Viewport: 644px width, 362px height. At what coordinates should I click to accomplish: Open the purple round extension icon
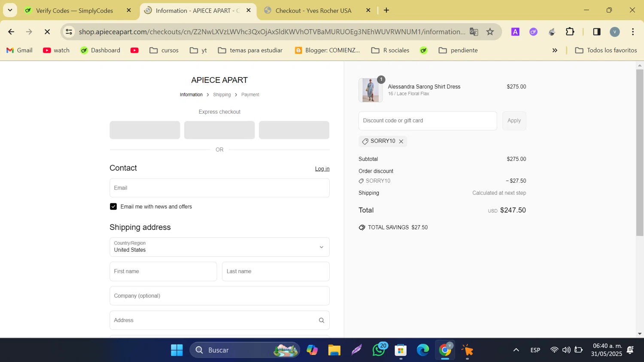click(534, 32)
